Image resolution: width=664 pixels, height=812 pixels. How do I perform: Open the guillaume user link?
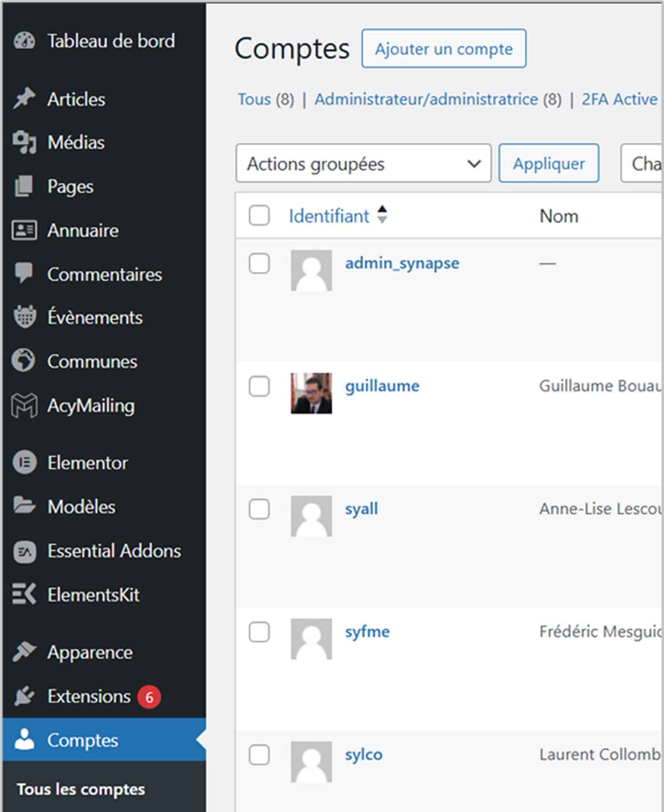pyautogui.click(x=382, y=386)
